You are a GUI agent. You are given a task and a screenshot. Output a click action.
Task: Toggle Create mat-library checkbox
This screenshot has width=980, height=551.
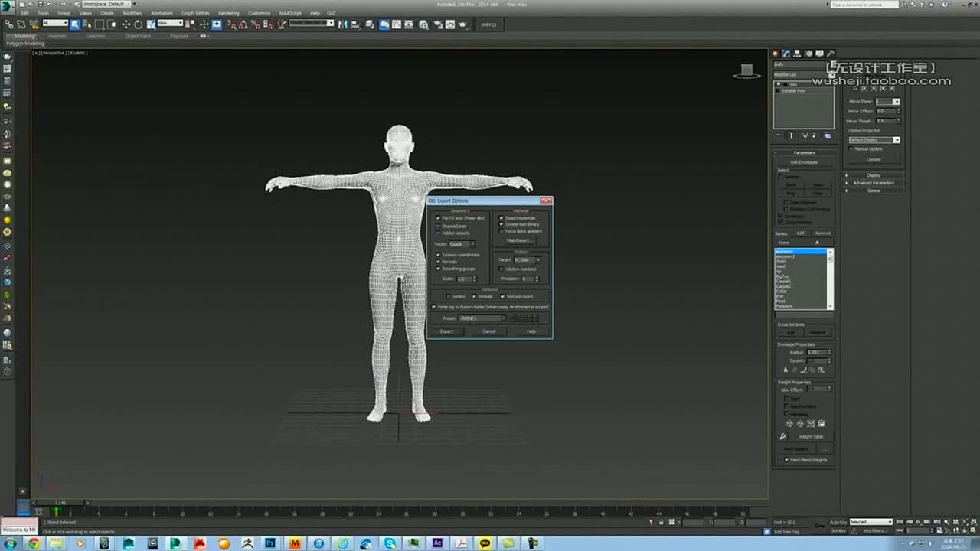coord(501,224)
